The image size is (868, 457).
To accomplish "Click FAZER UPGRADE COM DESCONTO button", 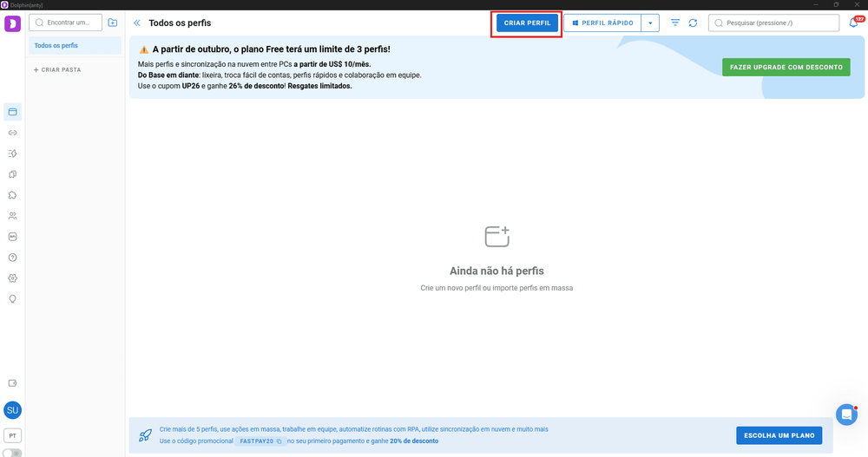I will click(786, 67).
